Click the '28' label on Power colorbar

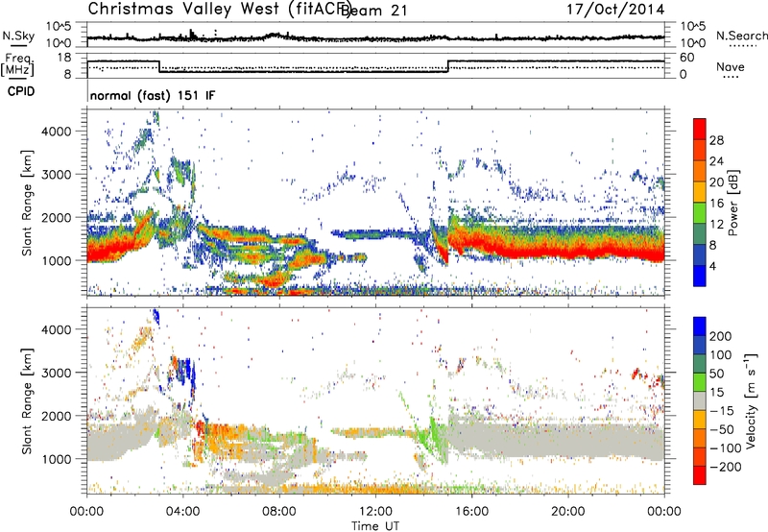pyautogui.click(x=716, y=140)
